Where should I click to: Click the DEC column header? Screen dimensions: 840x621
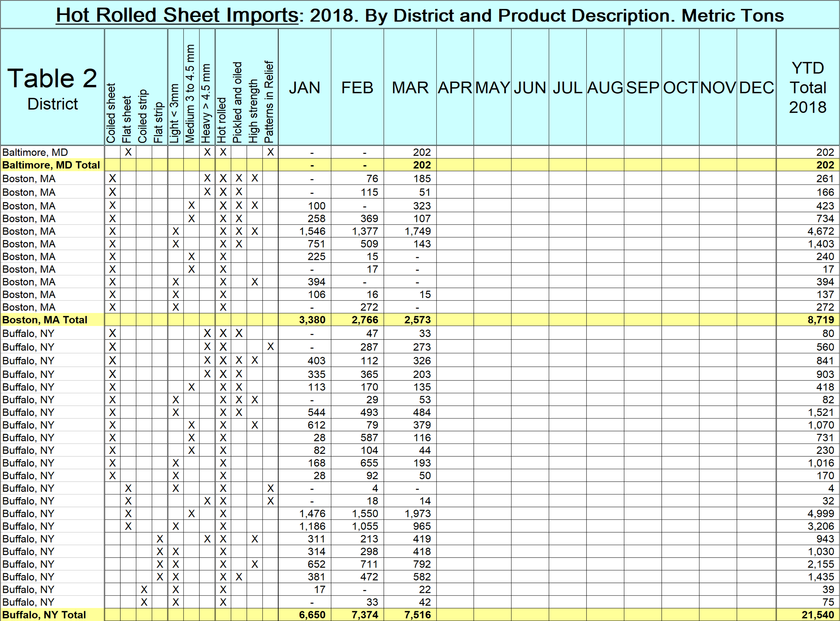click(756, 87)
